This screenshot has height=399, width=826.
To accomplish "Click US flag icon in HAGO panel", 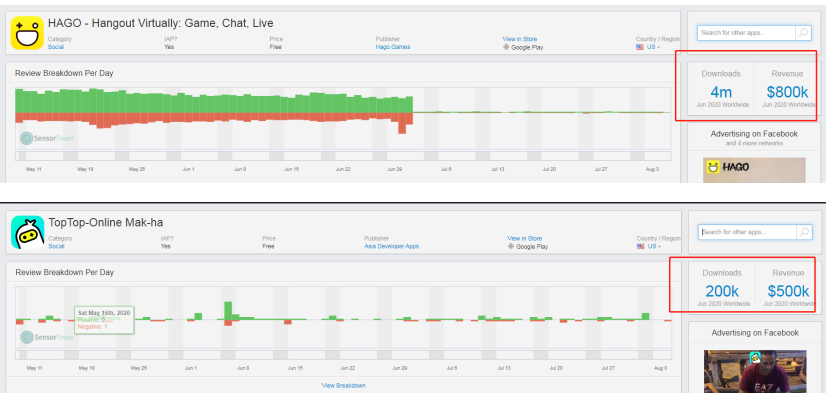I will [640, 47].
